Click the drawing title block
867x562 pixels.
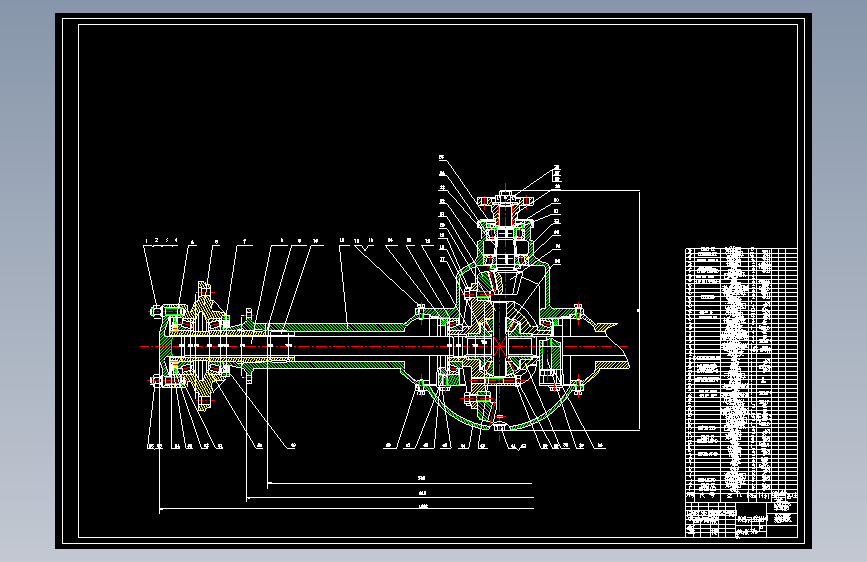(x=741, y=520)
